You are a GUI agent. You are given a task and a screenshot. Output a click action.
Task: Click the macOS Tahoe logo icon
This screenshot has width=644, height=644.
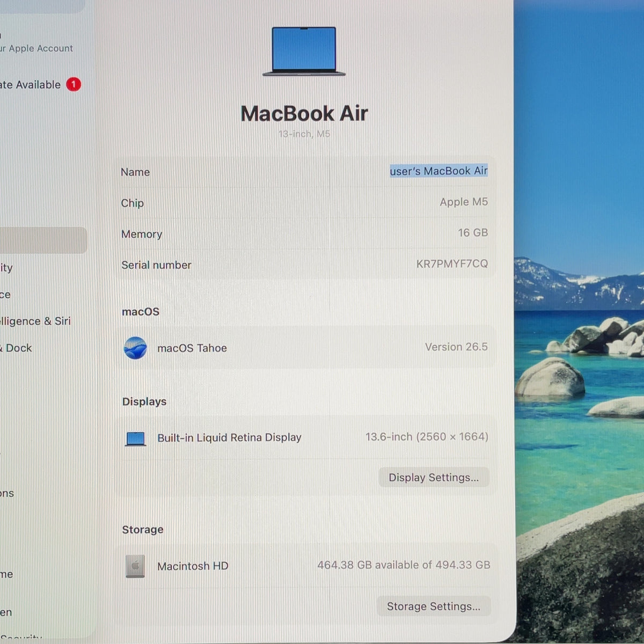tap(135, 348)
